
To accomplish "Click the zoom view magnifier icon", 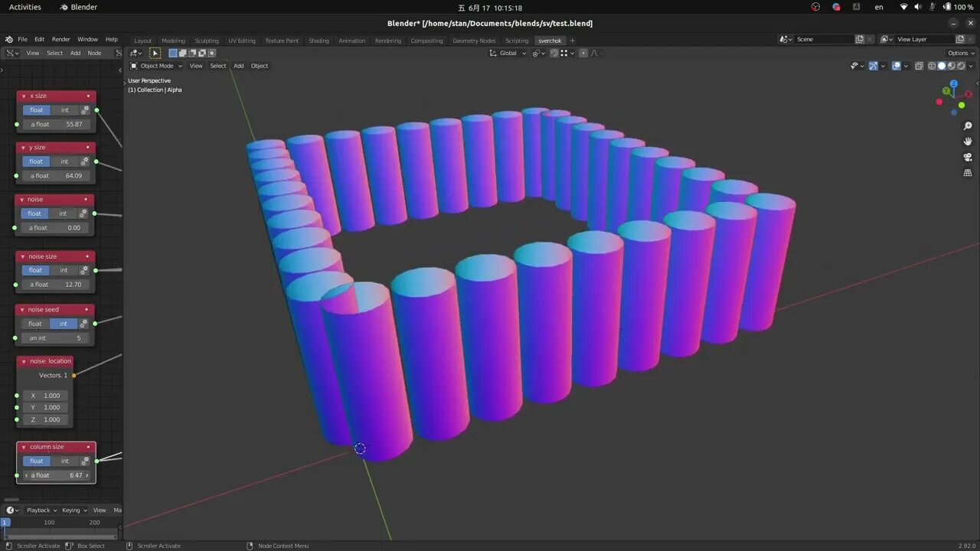I will click(x=968, y=126).
